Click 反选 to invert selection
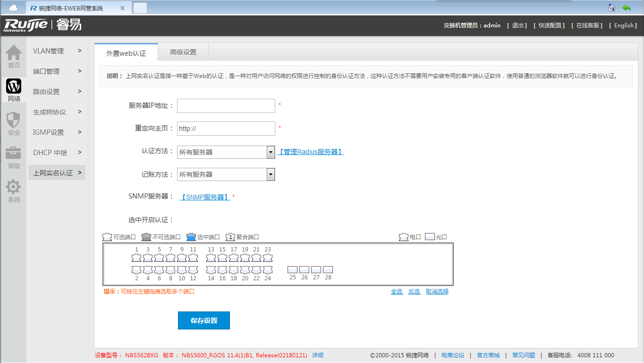 pos(414,292)
